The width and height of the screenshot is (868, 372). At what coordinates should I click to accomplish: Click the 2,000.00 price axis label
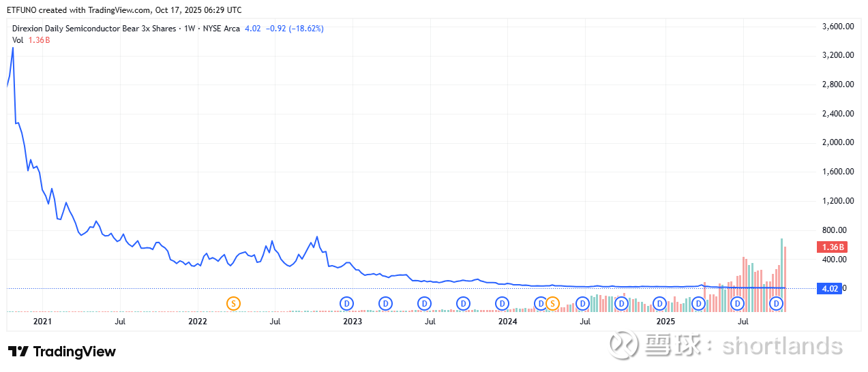[x=838, y=143]
